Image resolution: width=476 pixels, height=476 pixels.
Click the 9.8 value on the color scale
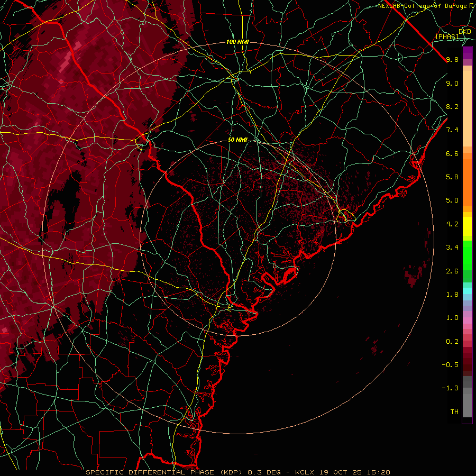452,59
